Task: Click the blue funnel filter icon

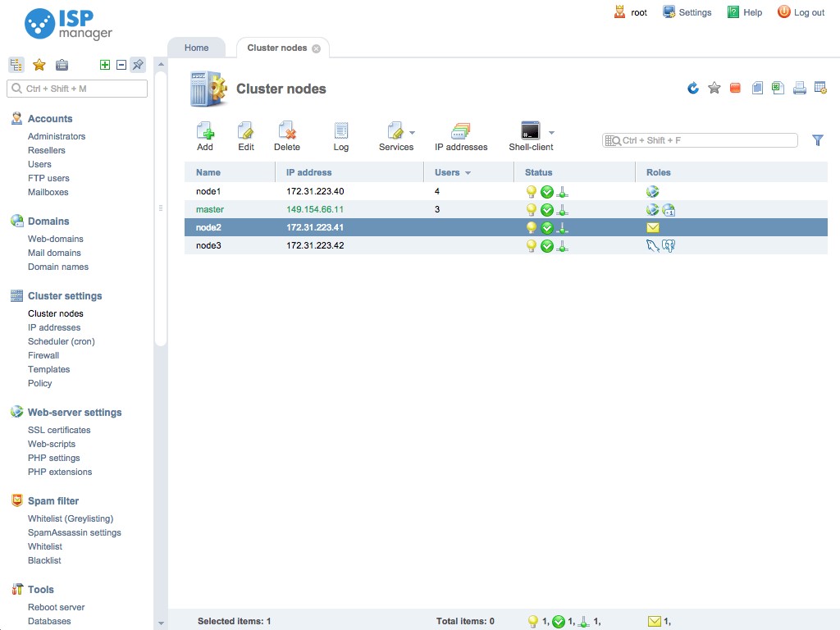Action: pos(817,140)
